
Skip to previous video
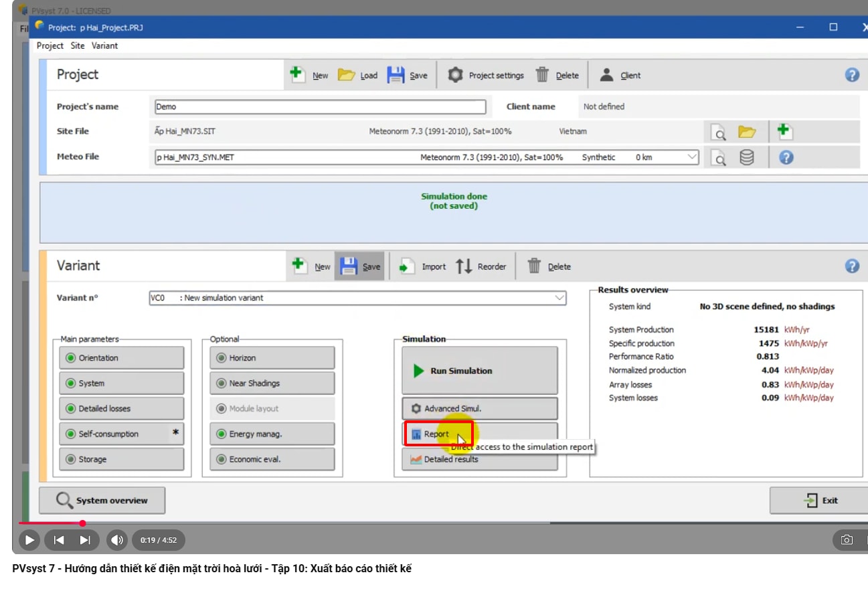59,540
